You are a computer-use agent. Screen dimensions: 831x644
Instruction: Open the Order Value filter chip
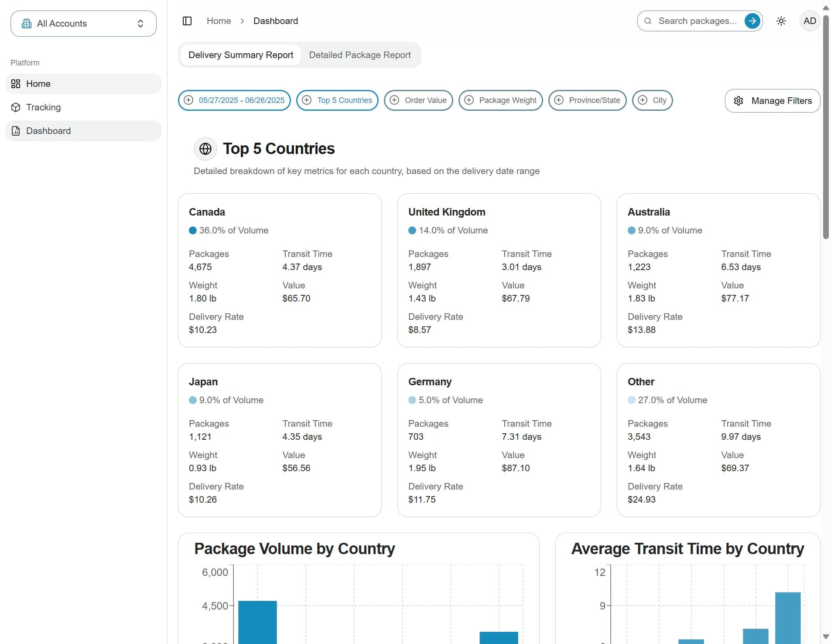point(418,100)
